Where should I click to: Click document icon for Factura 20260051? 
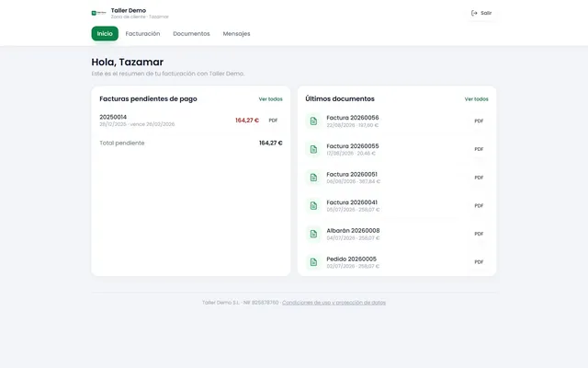point(313,178)
